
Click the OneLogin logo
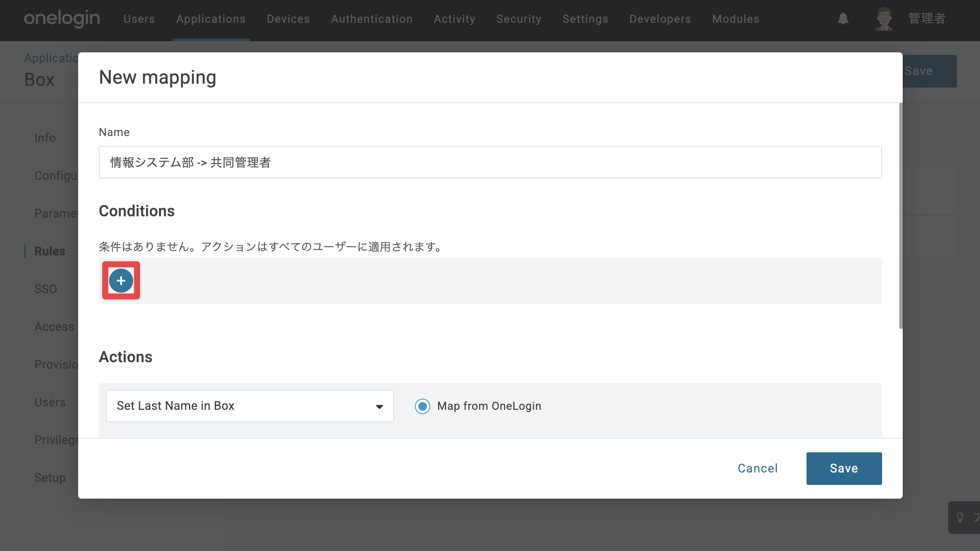point(62,19)
